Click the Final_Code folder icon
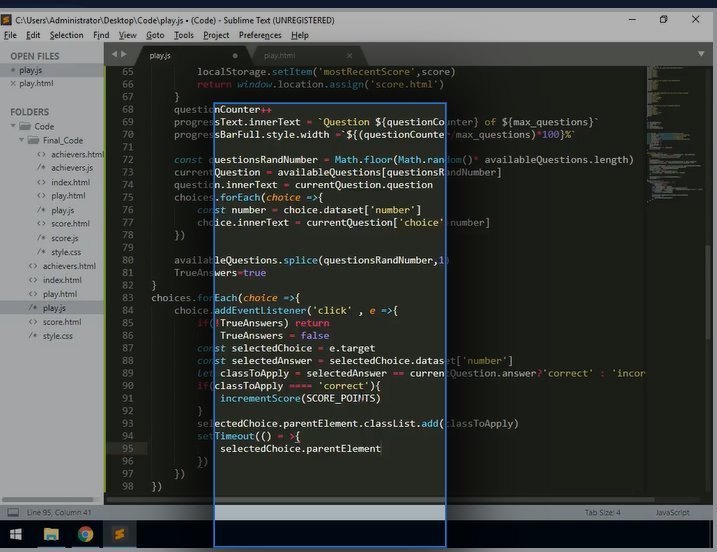 click(33, 140)
